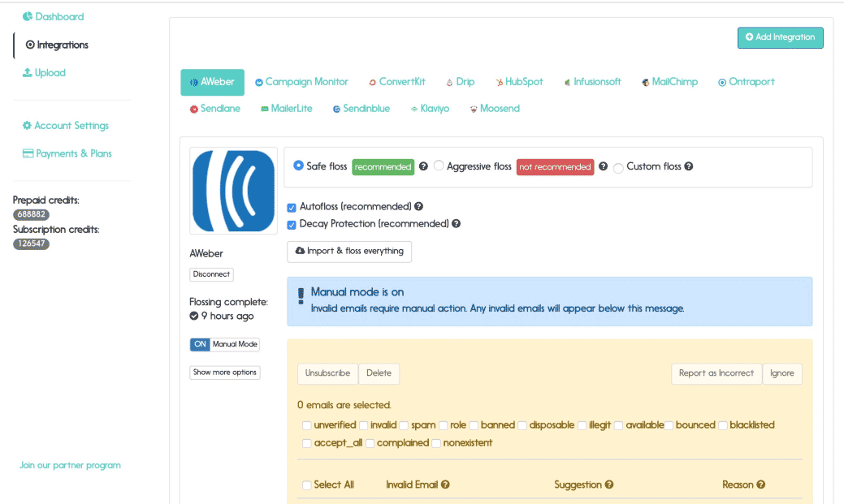Click the large AWeber logo image
Image resolution: width=844 pixels, height=504 pixels.
coord(234,191)
